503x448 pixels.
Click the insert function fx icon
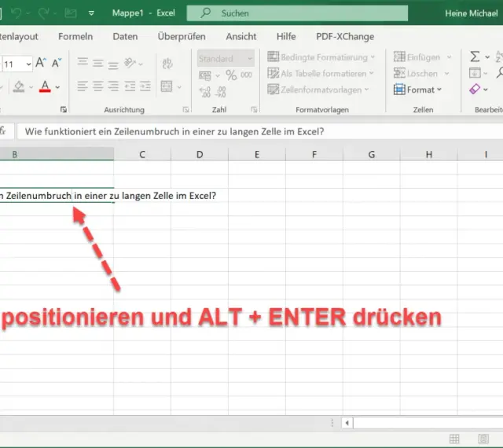pos(2,131)
